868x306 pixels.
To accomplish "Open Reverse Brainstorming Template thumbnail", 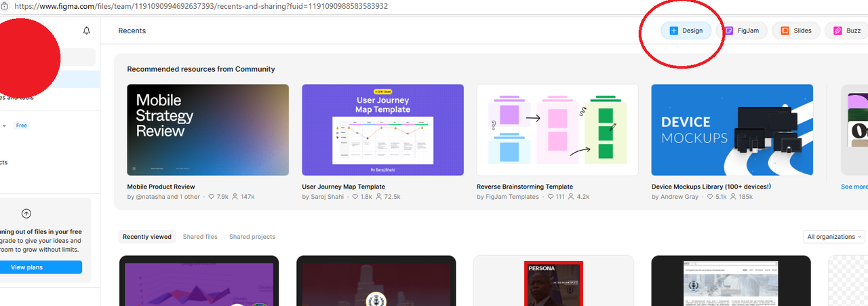I will [x=557, y=130].
